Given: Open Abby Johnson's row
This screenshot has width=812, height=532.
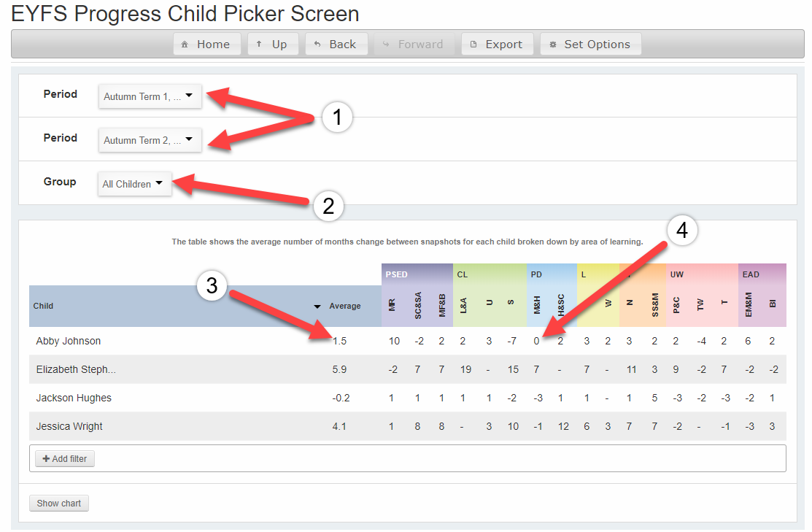Looking at the screenshot, I should (x=69, y=341).
